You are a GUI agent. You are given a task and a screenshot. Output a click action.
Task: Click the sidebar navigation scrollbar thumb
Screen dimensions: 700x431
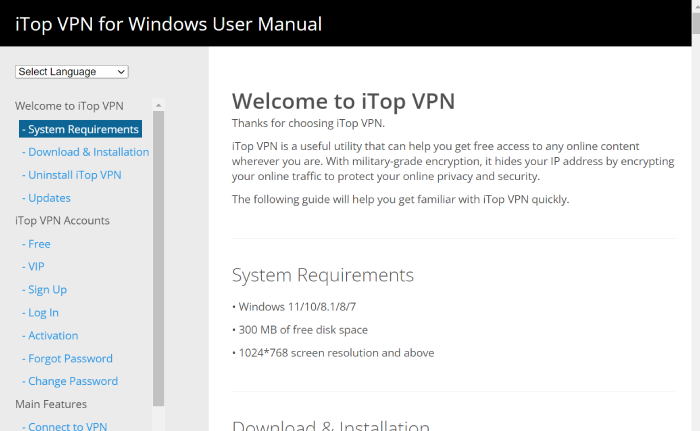158,258
